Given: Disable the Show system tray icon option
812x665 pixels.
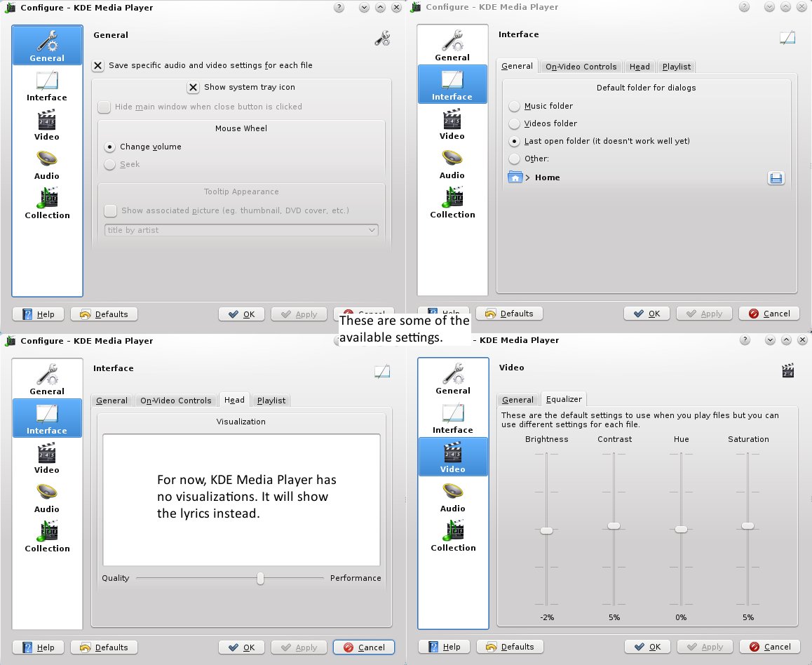Looking at the screenshot, I should 194,88.
